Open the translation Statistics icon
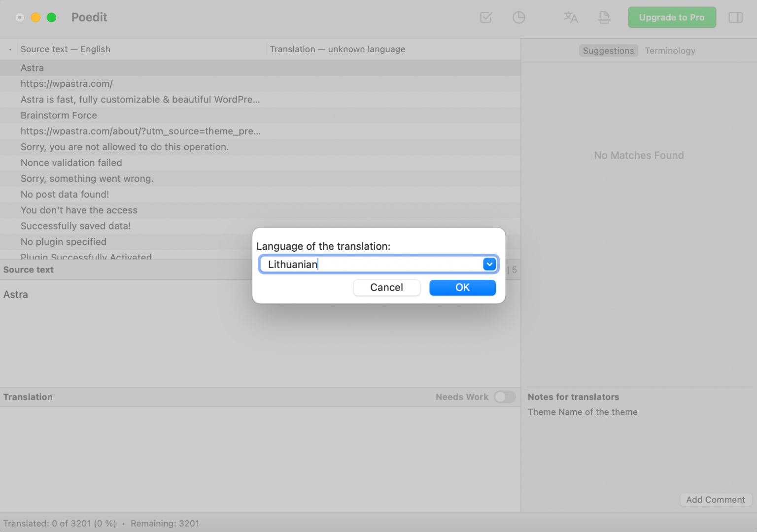 tap(518, 17)
